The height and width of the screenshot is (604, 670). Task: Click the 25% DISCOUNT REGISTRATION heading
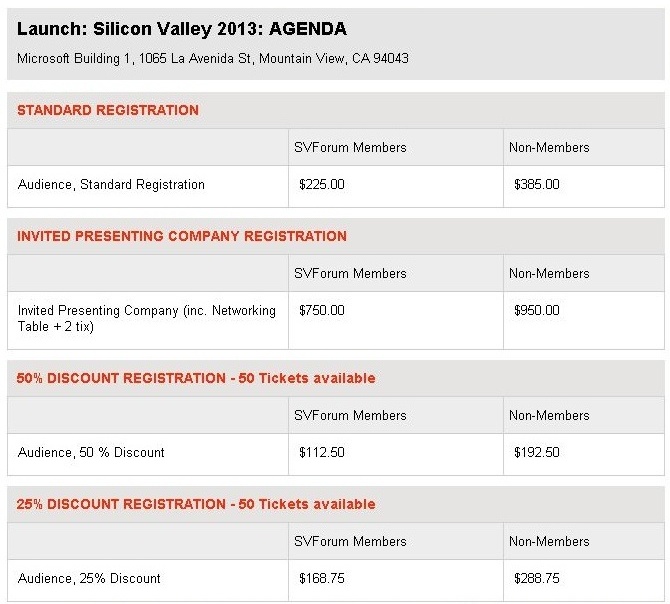tap(196, 505)
